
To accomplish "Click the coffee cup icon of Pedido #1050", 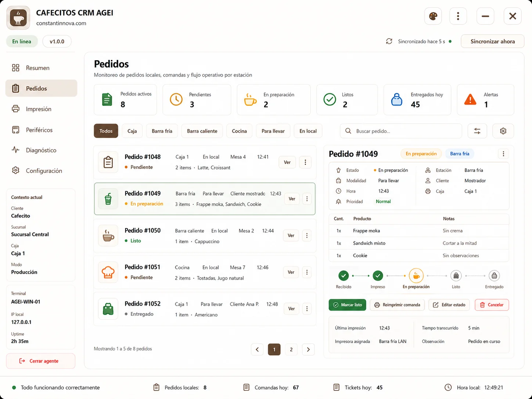I will [x=108, y=236].
